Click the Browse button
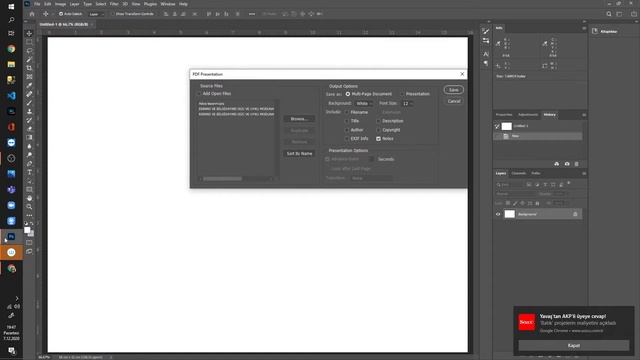The image size is (640, 360). point(299,119)
